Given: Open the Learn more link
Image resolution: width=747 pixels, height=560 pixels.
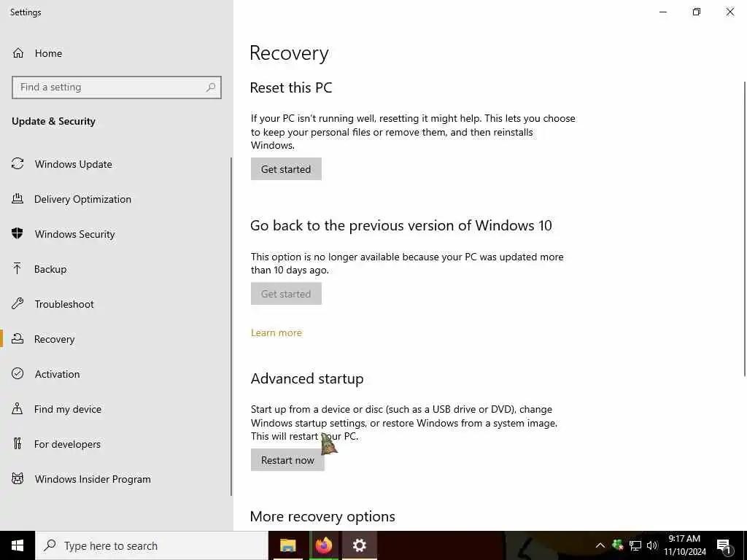Looking at the screenshot, I should click(x=276, y=332).
